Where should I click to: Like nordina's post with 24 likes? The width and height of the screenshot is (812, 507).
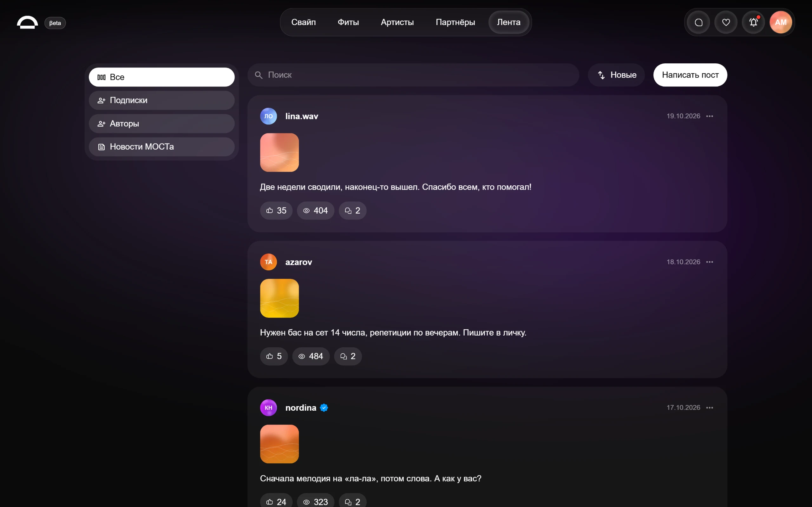tap(276, 502)
